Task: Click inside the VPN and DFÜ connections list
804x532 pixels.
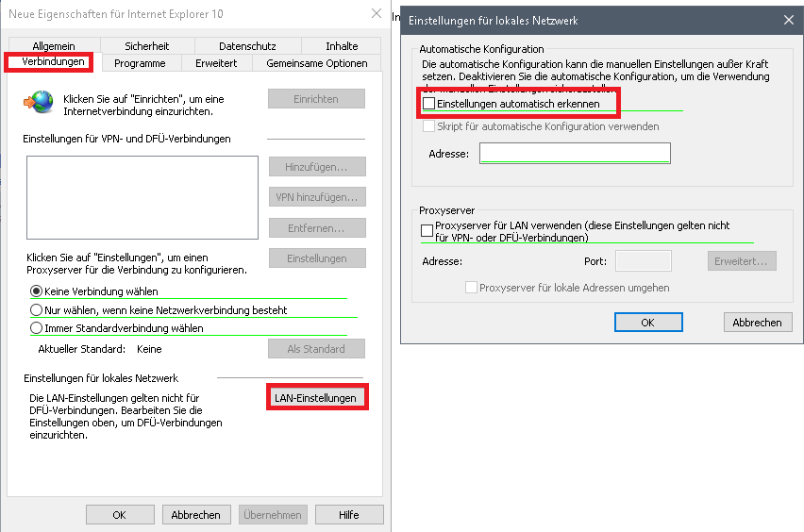Action: point(142,197)
